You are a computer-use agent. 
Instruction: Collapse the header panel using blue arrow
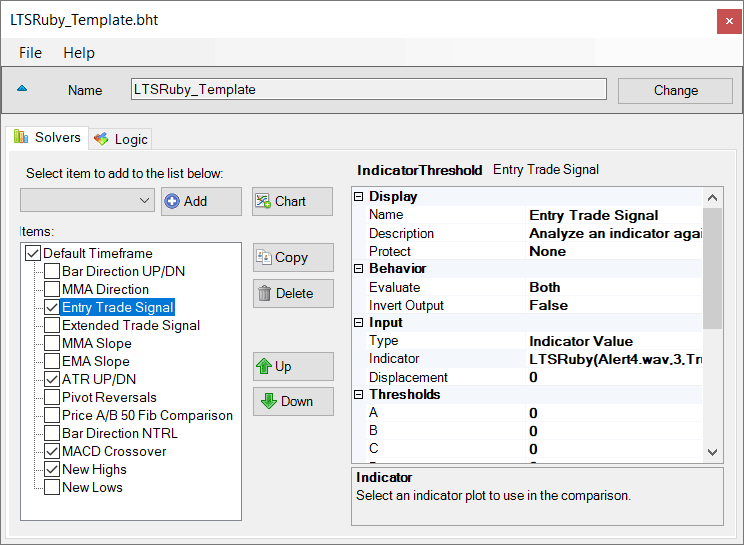pyautogui.click(x=22, y=89)
